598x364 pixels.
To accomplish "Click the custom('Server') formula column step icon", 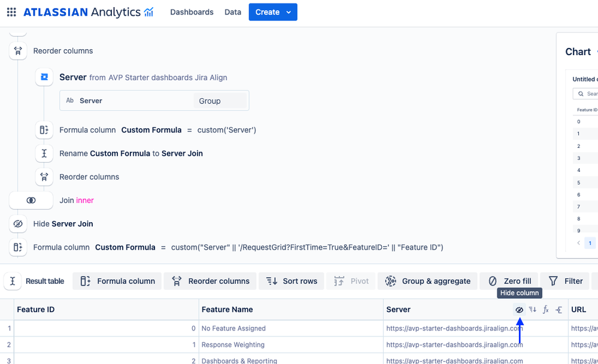I will coord(44,130).
